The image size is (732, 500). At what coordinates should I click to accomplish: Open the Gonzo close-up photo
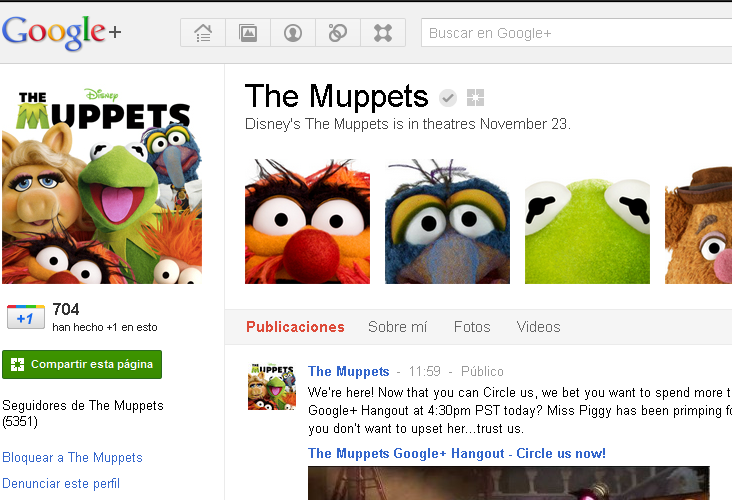[447, 221]
